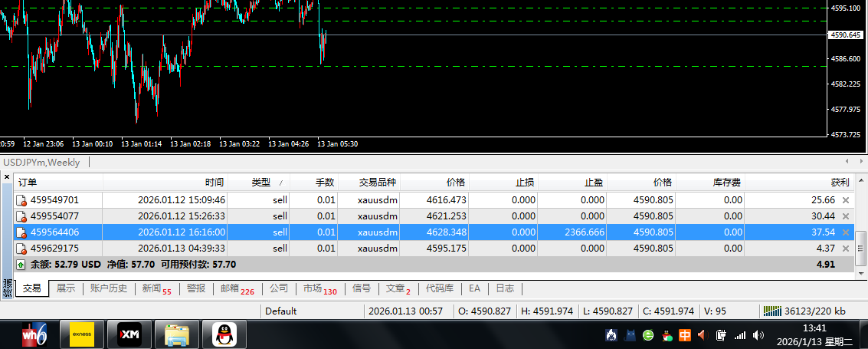Click the Default profile in status bar
This screenshot has width=868, height=349.
(280, 311)
